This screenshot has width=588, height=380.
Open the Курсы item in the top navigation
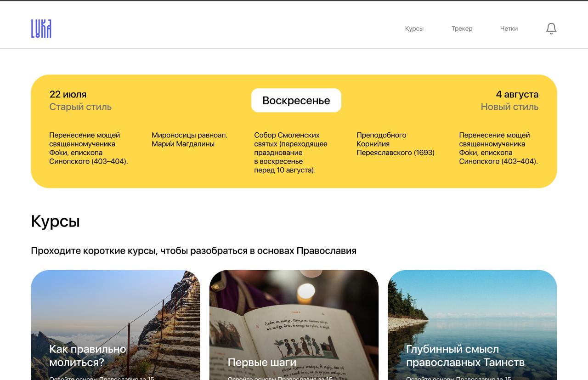pyautogui.click(x=414, y=28)
